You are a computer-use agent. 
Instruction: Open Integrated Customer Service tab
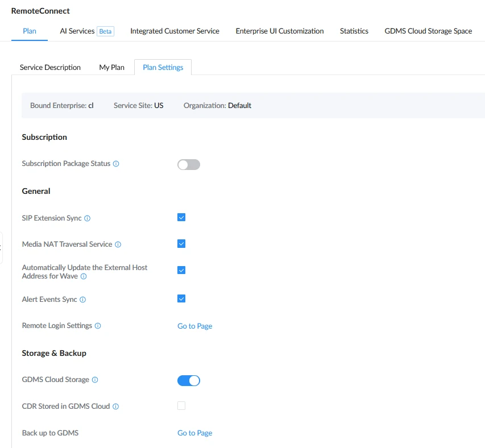coord(175,31)
